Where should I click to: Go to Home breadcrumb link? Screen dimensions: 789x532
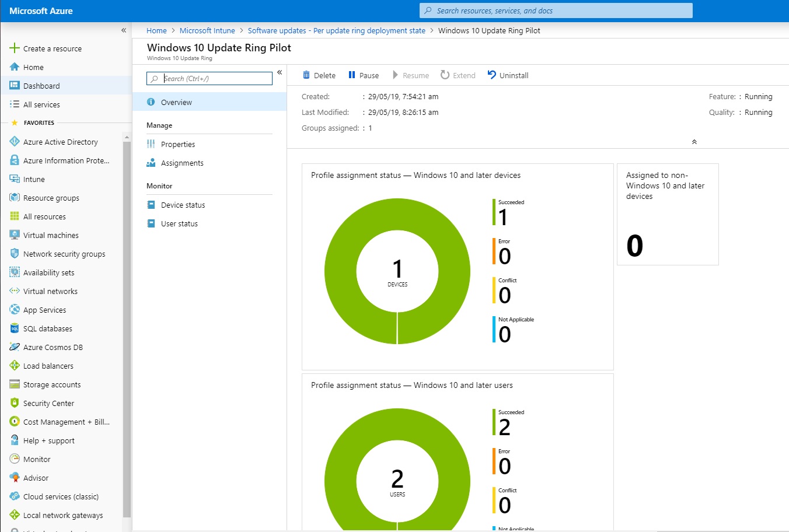156,30
